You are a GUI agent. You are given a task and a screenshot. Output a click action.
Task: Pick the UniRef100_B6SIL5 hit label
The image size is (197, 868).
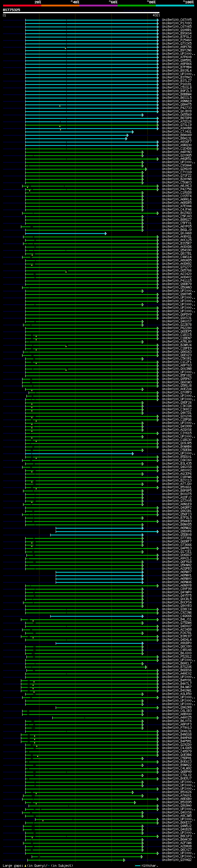pyautogui.click(x=177, y=98)
